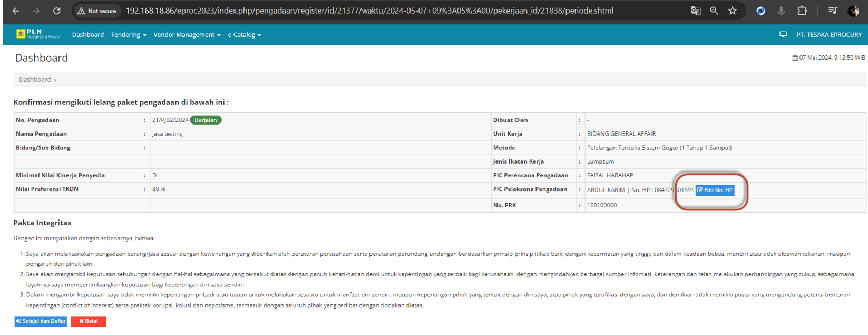Click the Edit No. HP button
The width and height of the screenshot is (868, 335).
pyautogui.click(x=715, y=190)
